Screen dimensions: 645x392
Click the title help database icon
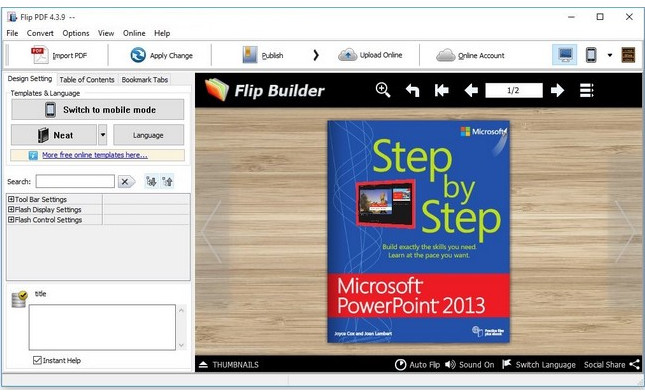[x=19, y=299]
